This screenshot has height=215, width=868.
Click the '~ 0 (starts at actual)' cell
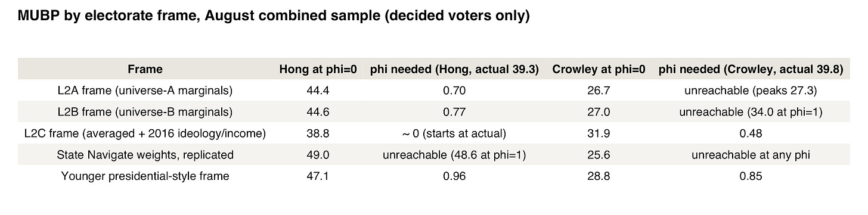(454, 133)
